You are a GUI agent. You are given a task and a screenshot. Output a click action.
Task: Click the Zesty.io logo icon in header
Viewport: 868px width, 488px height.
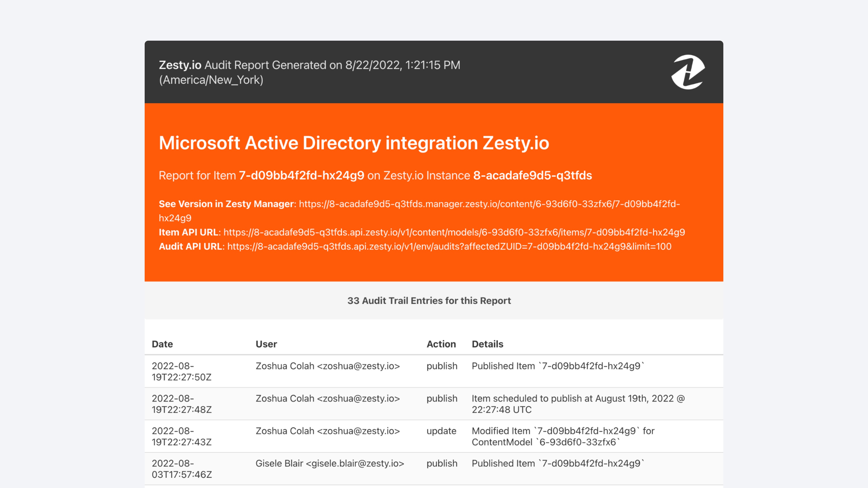[x=688, y=72]
